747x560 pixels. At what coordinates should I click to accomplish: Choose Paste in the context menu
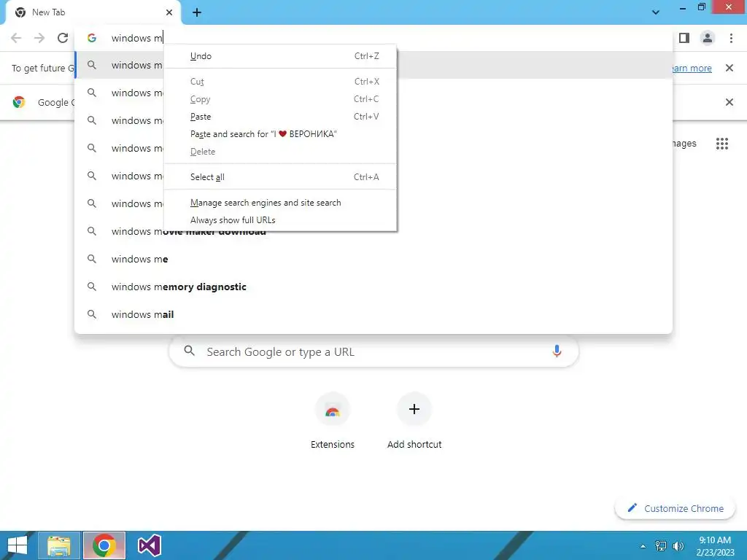coord(280,117)
